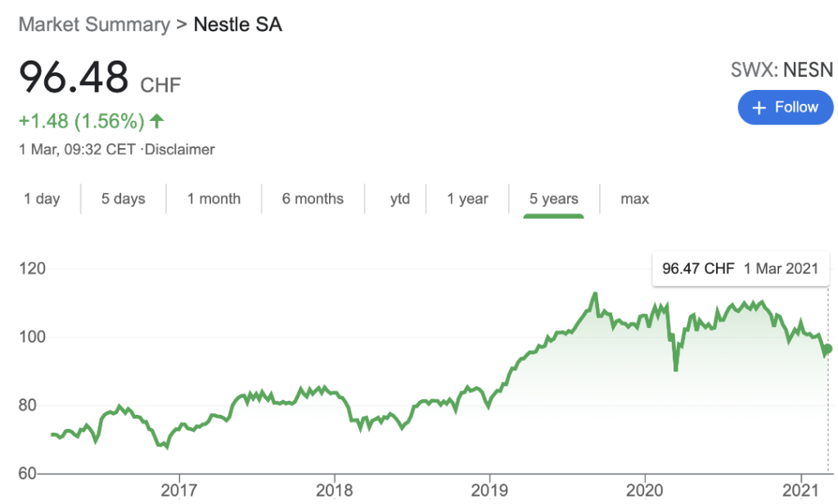Show year-to-date (ytd) chart

(400, 199)
